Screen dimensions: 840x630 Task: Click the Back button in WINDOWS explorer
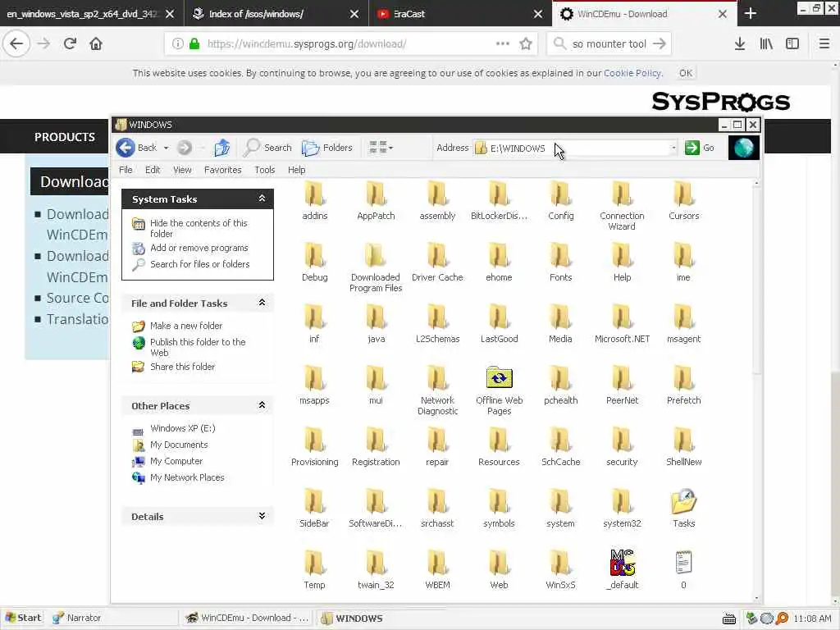tap(137, 148)
